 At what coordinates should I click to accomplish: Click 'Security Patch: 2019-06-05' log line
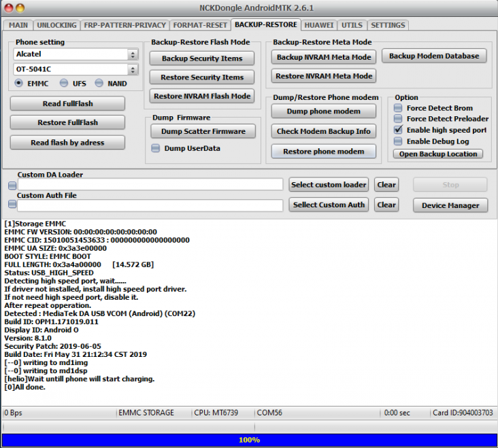[52, 346]
